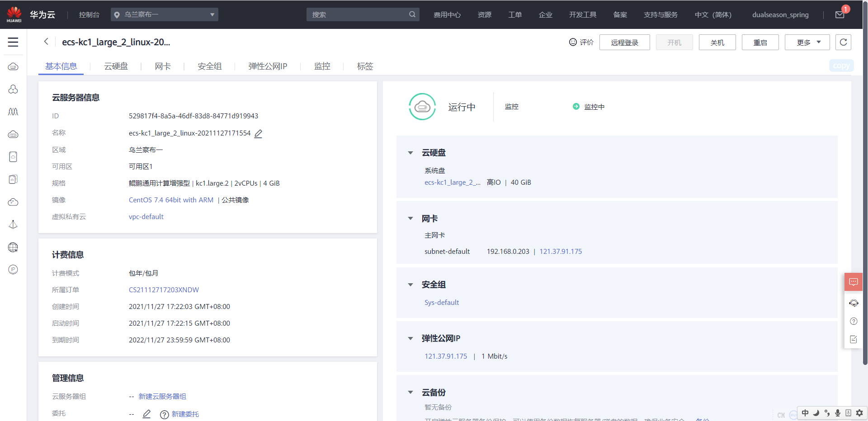Open the notes edit icon on right rail

[854, 339]
